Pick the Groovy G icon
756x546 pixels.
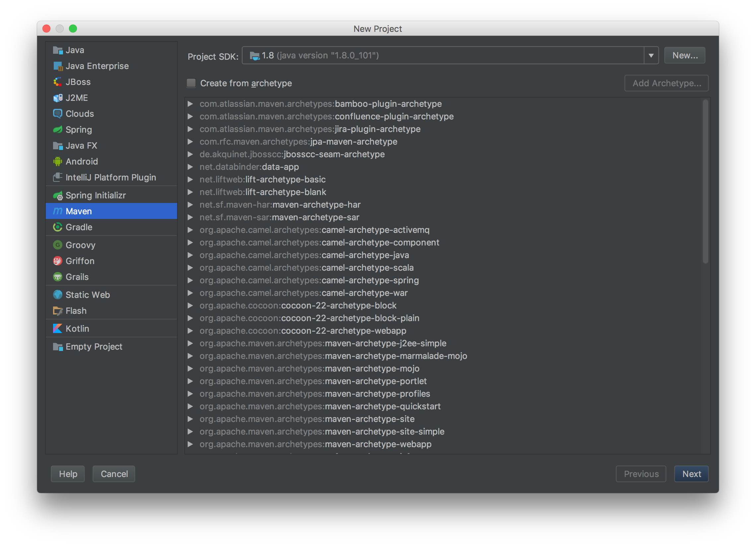[x=58, y=245]
